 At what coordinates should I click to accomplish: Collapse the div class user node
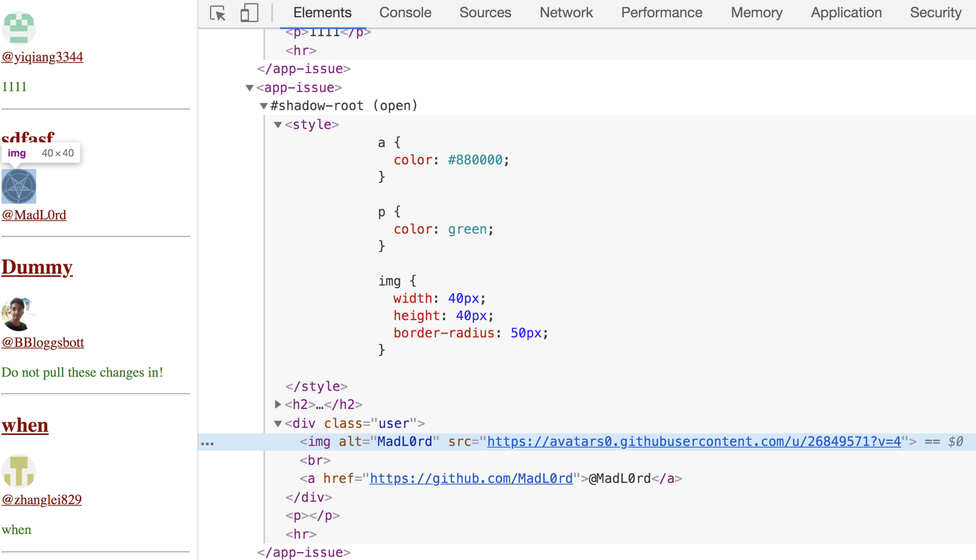(x=278, y=423)
